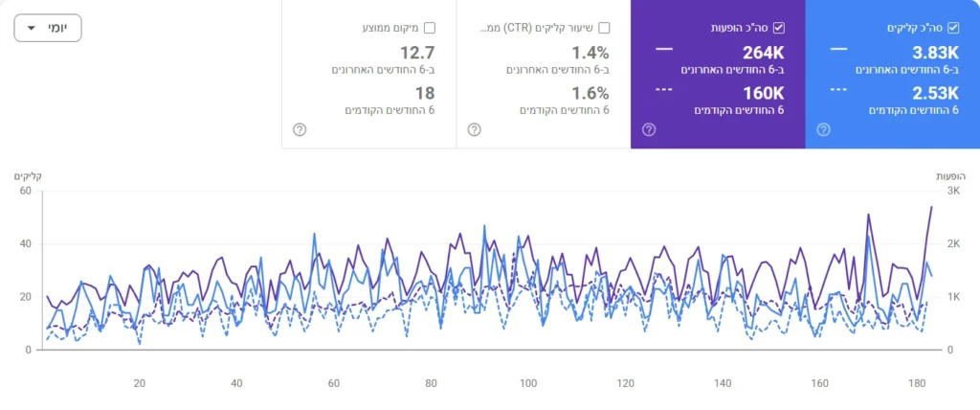Select the 264K impressions value
Screen dimensions: 980x410
[x=763, y=53]
